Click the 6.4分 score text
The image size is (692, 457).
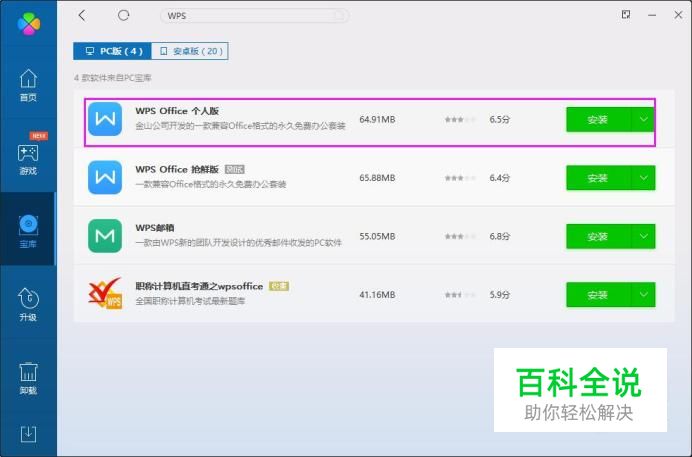[500, 178]
